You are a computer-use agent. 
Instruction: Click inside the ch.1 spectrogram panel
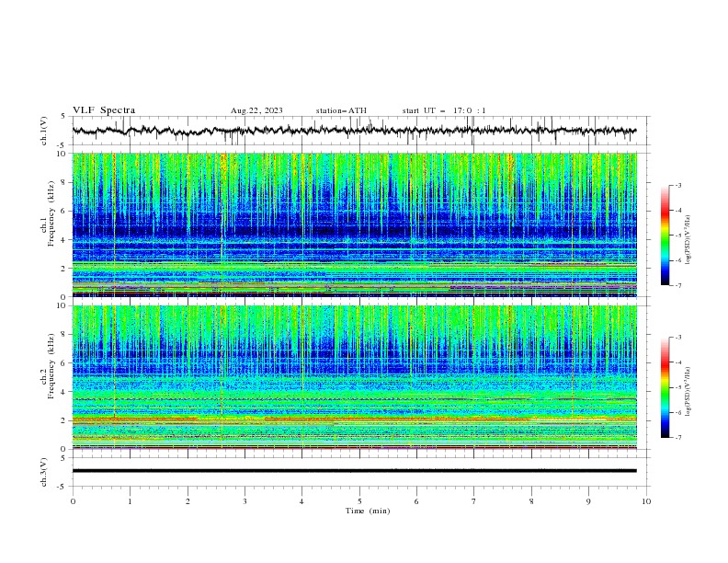(x=354, y=224)
